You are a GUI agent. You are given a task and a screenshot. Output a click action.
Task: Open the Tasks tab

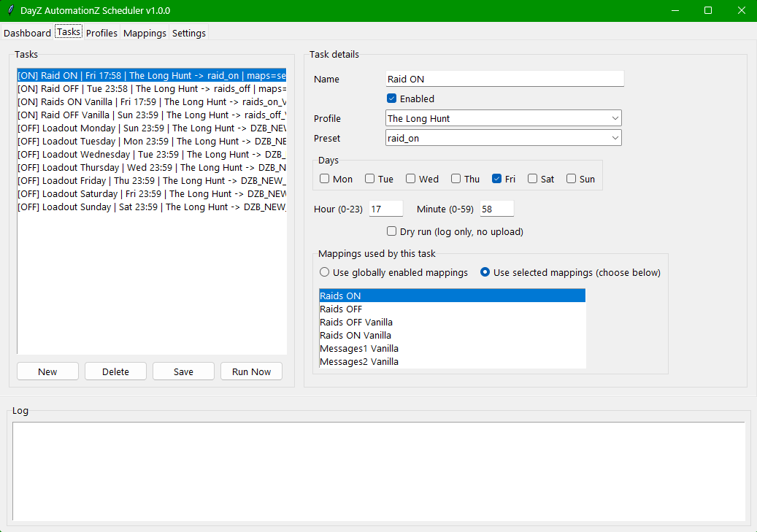tap(69, 32)
